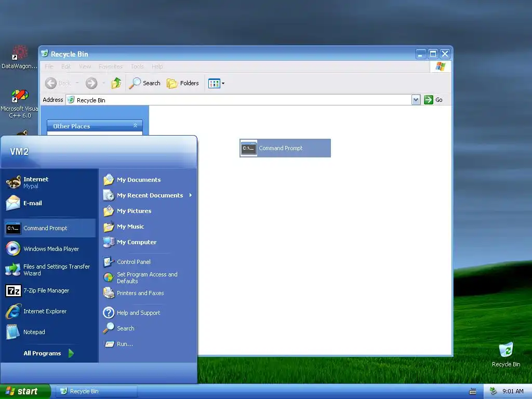Launch Internet Explorer

(49, 311)
